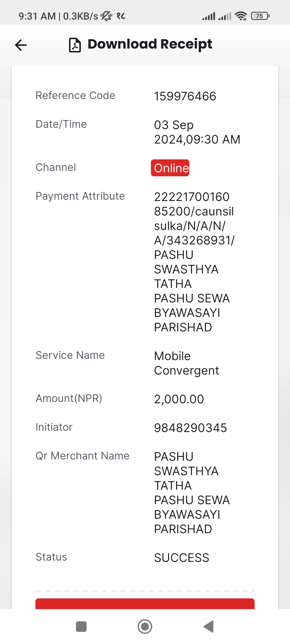
Task: Select reference code 159976466
Action: pyautogui.click(x=185, y=96)
